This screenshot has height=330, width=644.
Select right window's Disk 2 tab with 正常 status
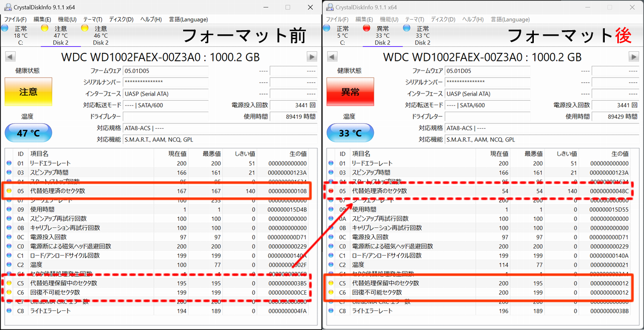pyautogui.click(x=423, y=35)
